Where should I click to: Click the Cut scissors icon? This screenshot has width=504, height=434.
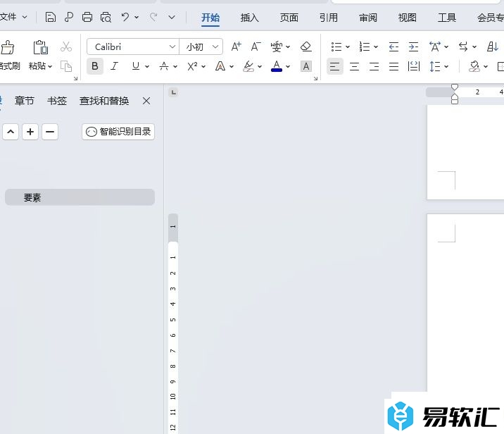click(66, 46)
